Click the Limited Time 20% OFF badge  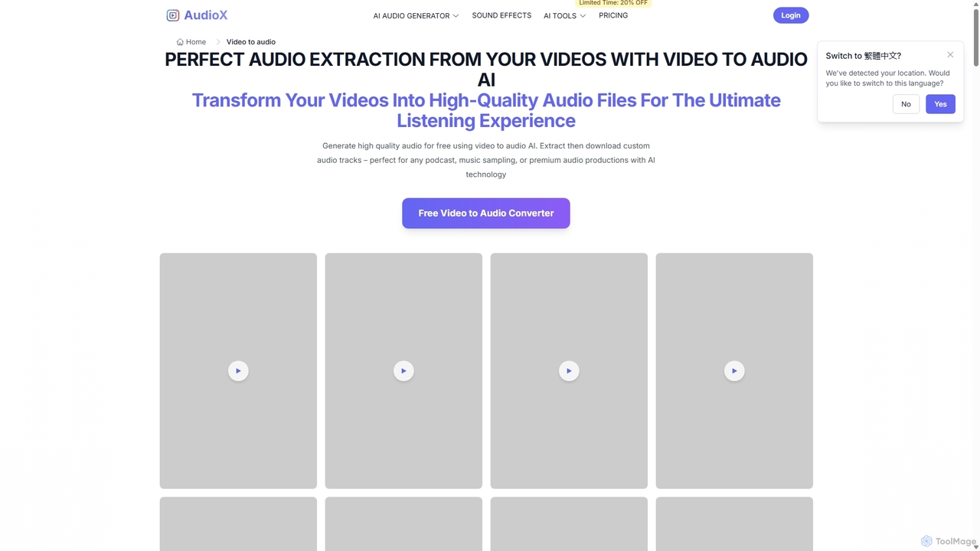613,3
